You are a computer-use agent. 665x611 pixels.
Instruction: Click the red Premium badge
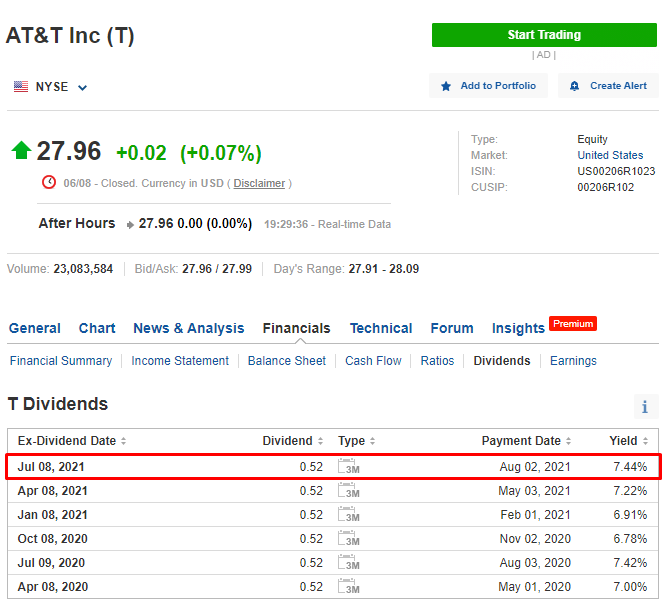click(x=573, y=324)
